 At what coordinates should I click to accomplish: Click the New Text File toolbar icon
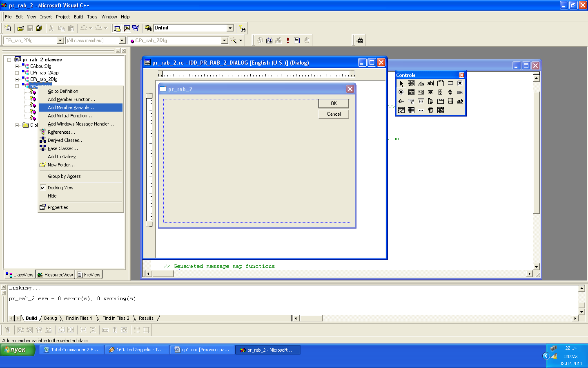pos(8,28)
